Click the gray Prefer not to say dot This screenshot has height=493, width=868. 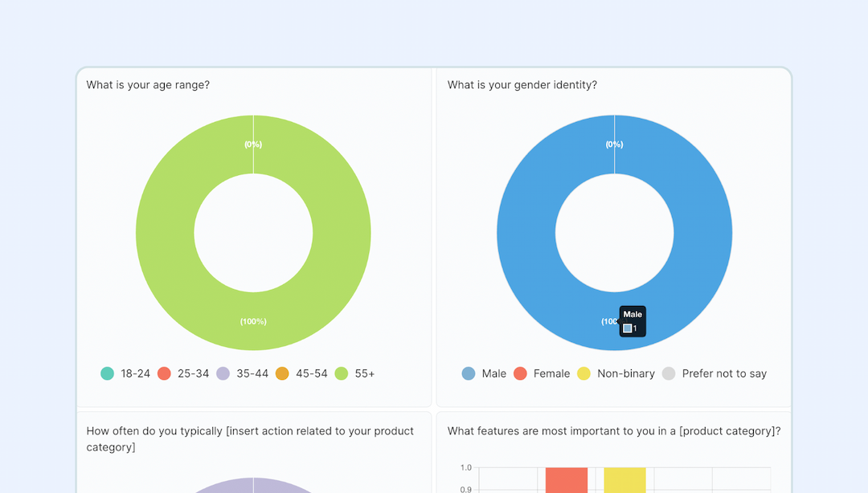coord(667,373)
